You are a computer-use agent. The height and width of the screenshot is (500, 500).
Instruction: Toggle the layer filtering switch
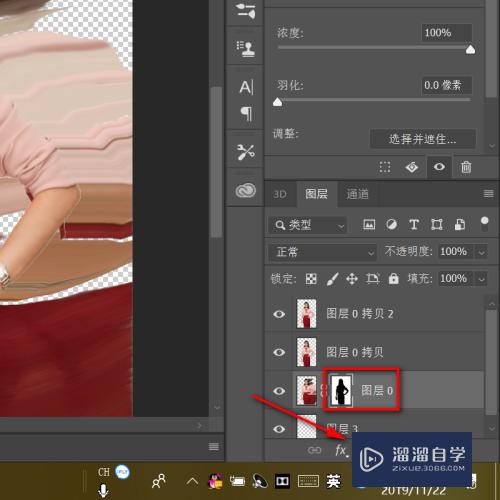coord(484,224)
